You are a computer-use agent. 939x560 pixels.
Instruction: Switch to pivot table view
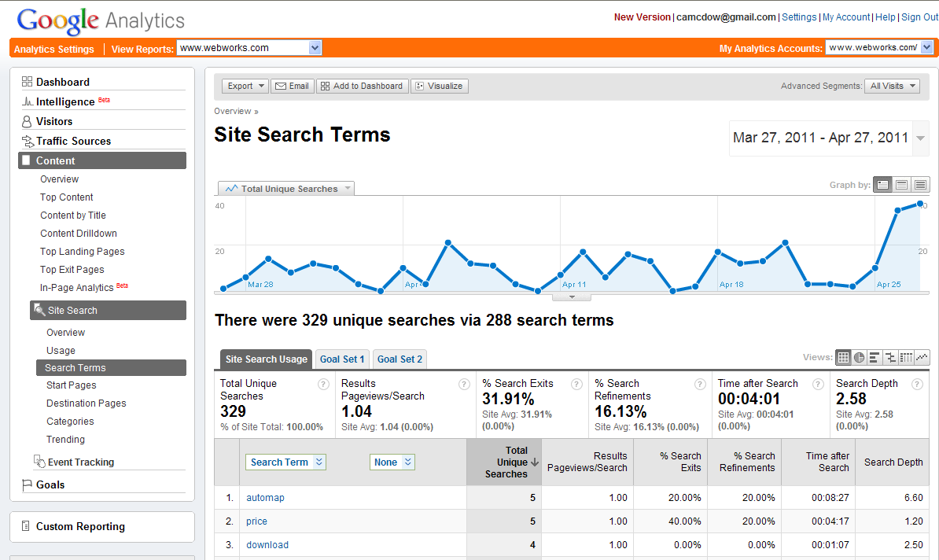[x=906, y=358]
